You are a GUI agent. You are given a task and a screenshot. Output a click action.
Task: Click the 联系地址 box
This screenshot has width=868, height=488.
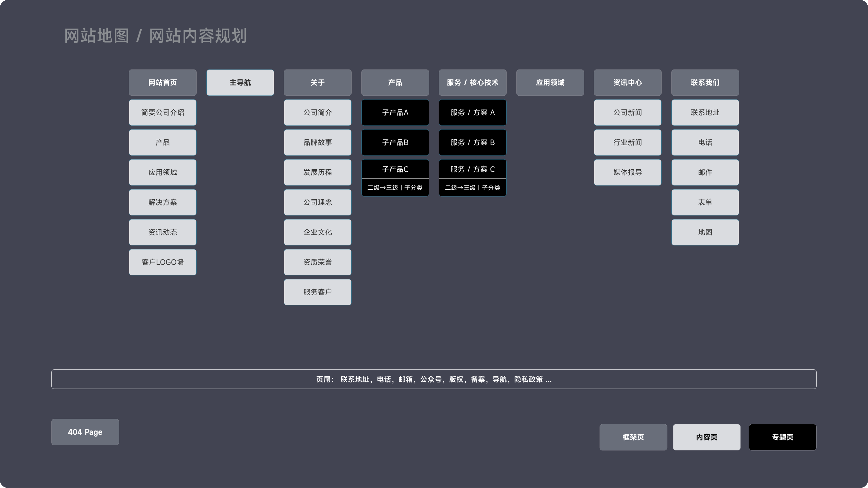tap(705, 113)
